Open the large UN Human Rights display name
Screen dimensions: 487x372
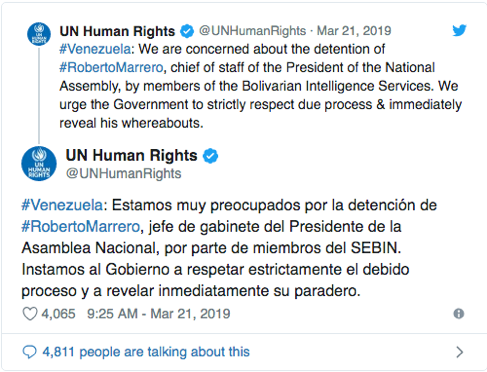pos(131,155)
